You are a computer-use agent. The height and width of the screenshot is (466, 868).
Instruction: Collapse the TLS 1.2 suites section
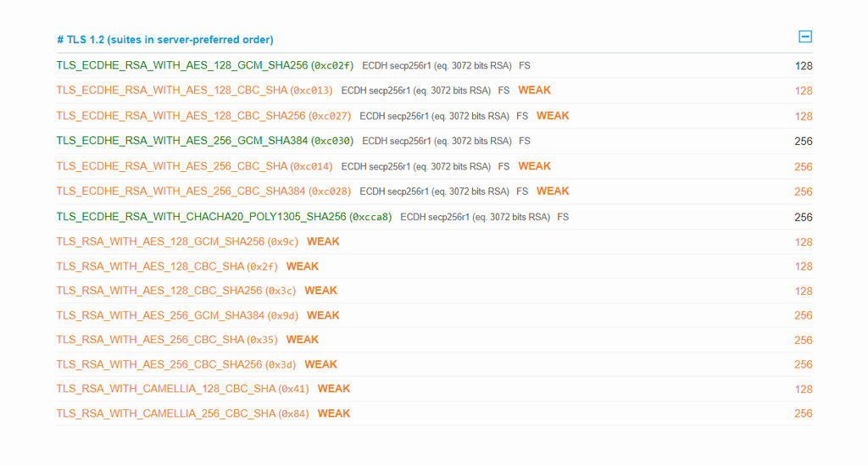[x=805, y=36]
